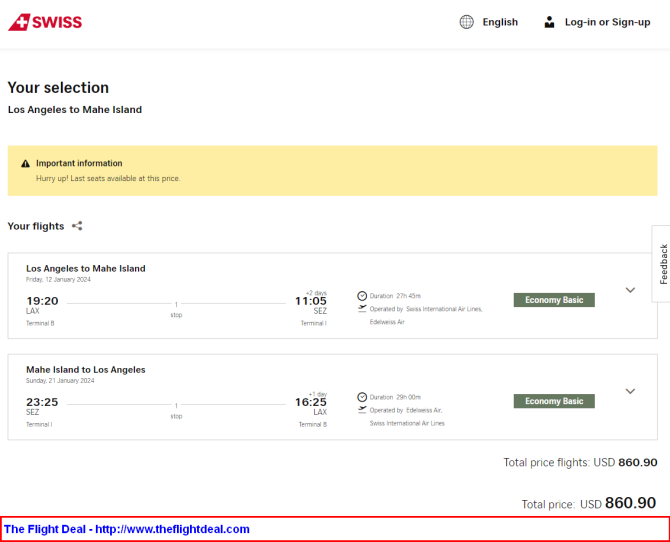Click the warning triangle icon

coord(26,163)
